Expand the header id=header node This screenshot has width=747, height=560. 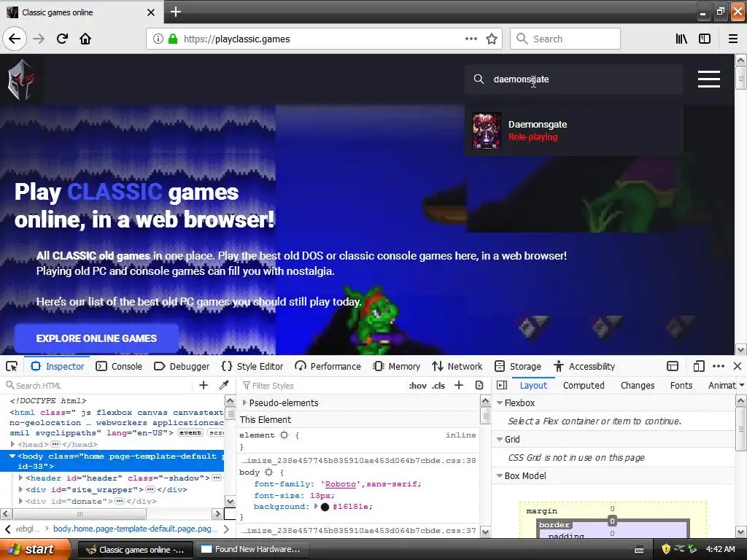pos(20,478)
